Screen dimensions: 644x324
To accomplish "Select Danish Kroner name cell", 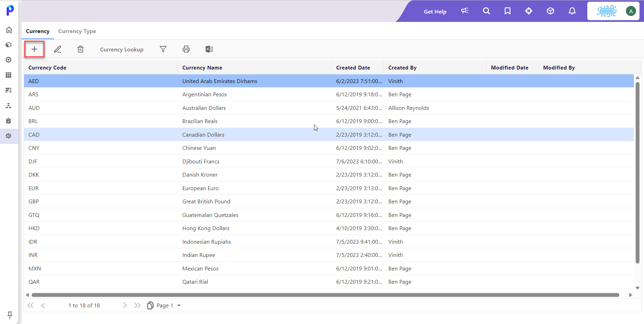I will [x=255, y=175].
